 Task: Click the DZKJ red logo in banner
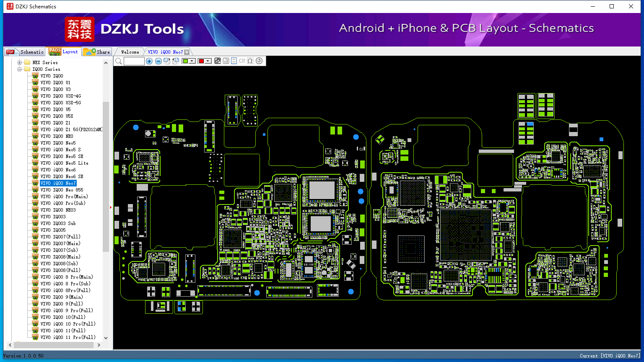(80, 29)
